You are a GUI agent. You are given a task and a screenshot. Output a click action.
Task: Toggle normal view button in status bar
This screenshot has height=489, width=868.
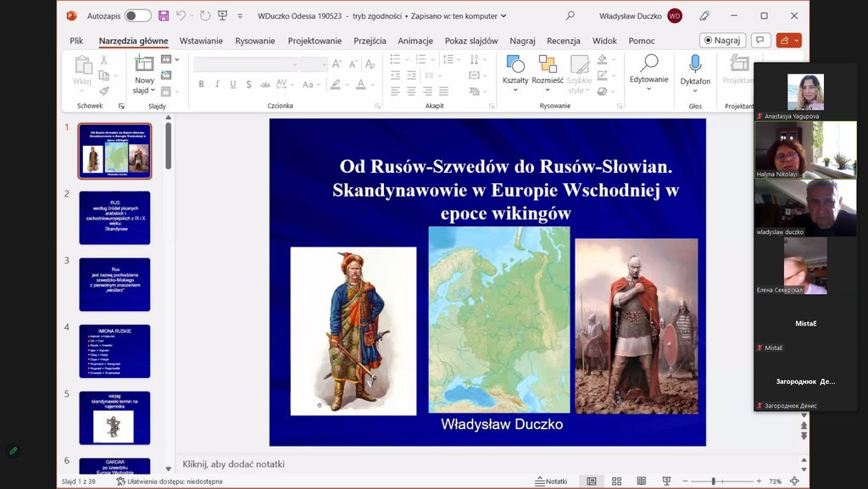(x=592, y=481)
